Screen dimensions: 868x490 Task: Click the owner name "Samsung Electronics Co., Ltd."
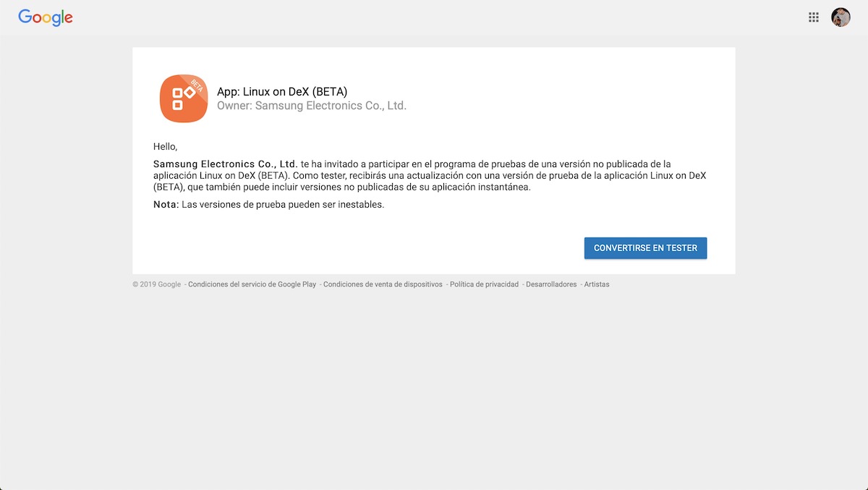click(x=312, y=106)
